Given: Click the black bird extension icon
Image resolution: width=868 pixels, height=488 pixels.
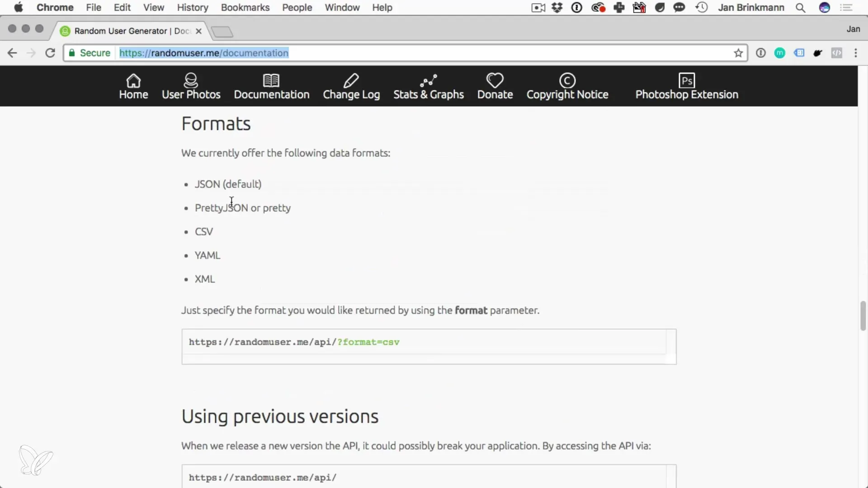Looking at the screenshot, I should pos(818,53).
